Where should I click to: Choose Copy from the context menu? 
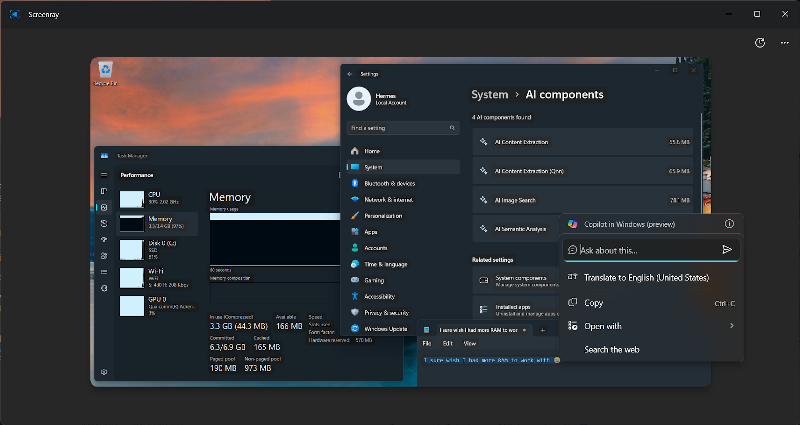[594, 302]
